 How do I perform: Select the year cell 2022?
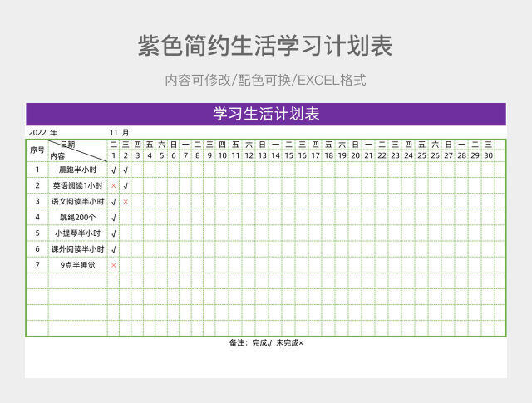click(37, 133)
